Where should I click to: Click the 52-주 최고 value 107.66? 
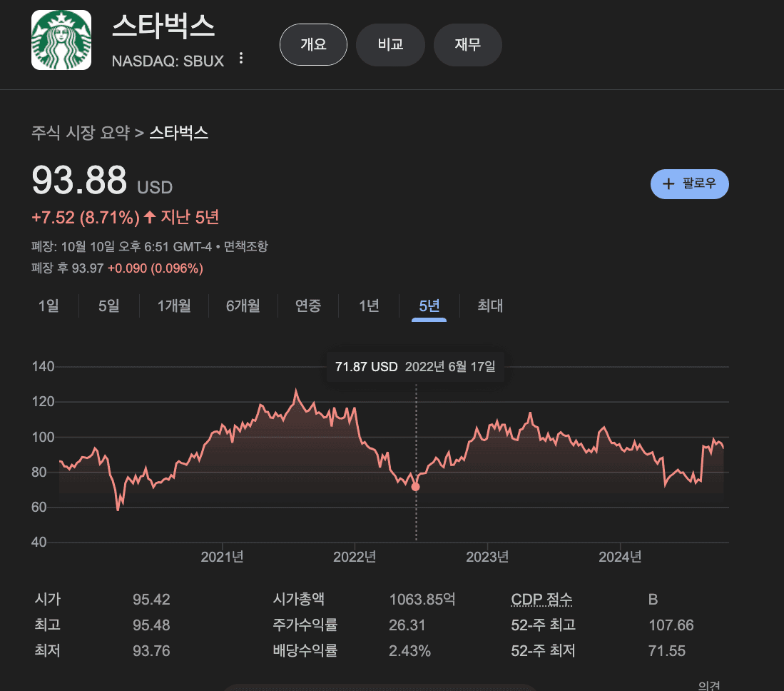[671, 625]
